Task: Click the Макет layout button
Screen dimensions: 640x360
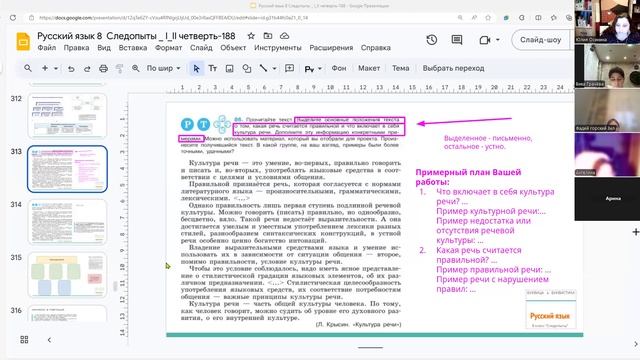Action: coord(369,68)
